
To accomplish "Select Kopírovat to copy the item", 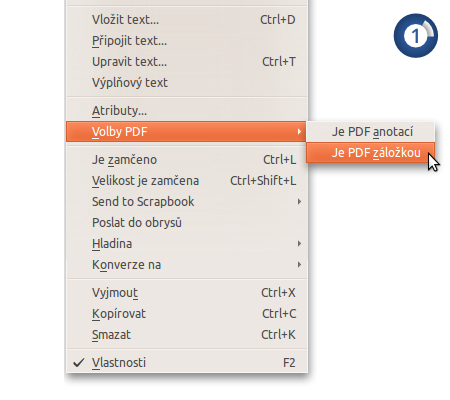I will tap(186, 314).
